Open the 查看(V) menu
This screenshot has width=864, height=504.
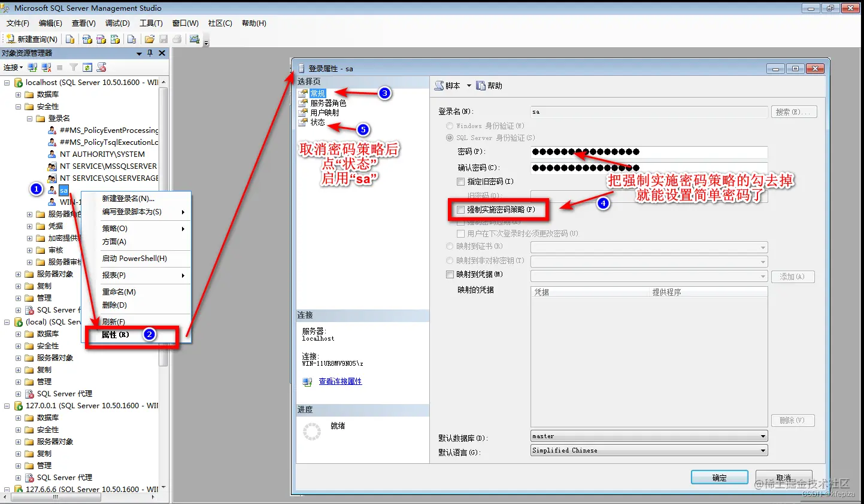click(x=84, y=23)
